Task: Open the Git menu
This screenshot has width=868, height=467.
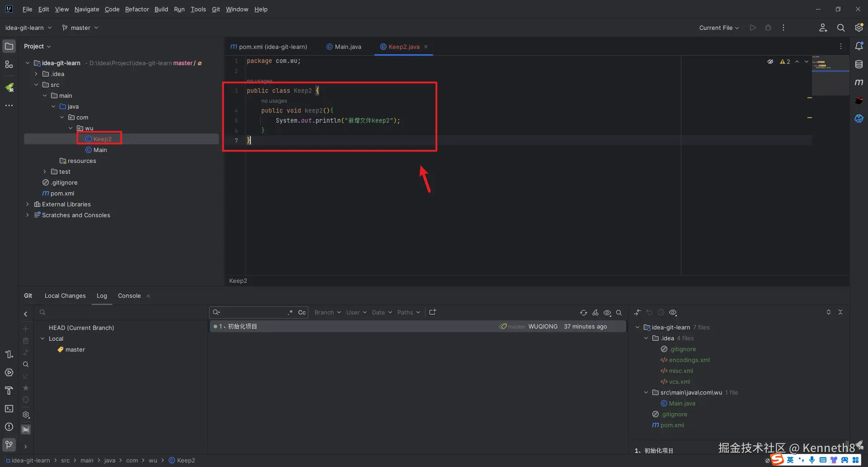Action: point(216,9)
